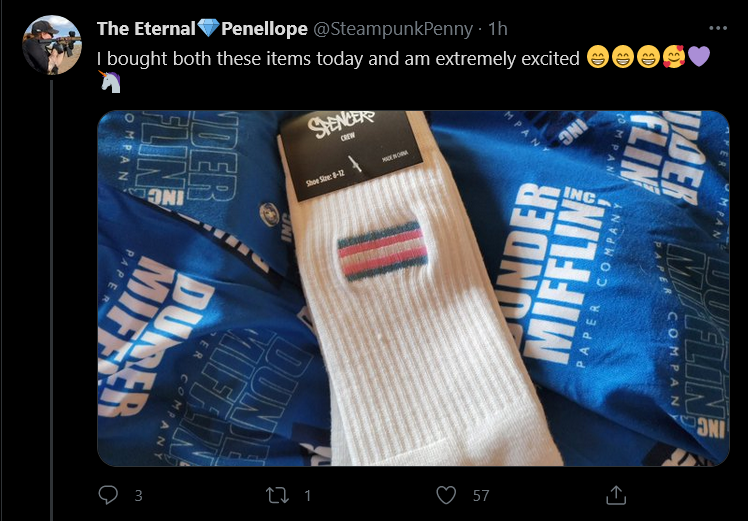The height and width of the screenshot is (521, 748).
Task: Click the purple heart emoji
Action: coord(699,57)
